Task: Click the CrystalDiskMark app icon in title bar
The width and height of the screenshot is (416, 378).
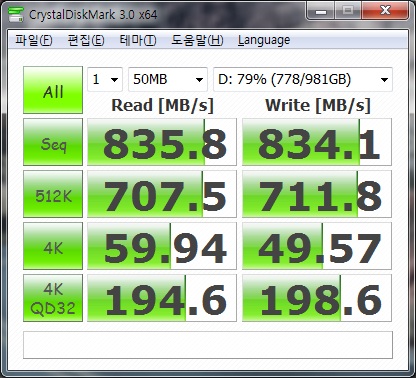Action: pyautogui.click(x=16, y=14)
